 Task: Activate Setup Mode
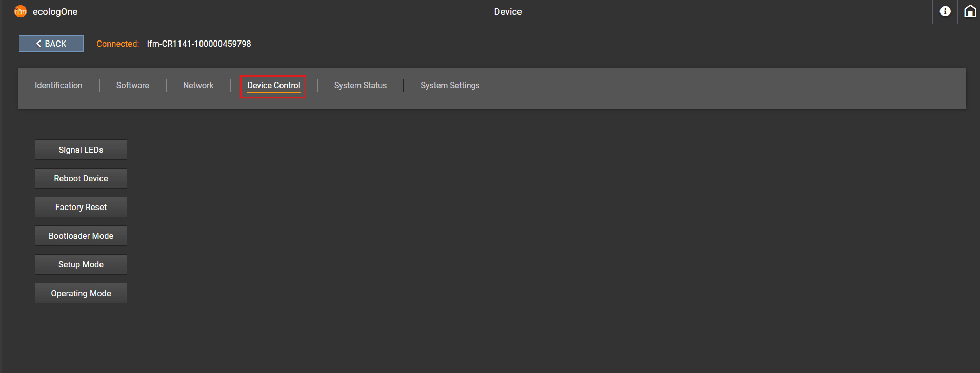coord(81,264)
